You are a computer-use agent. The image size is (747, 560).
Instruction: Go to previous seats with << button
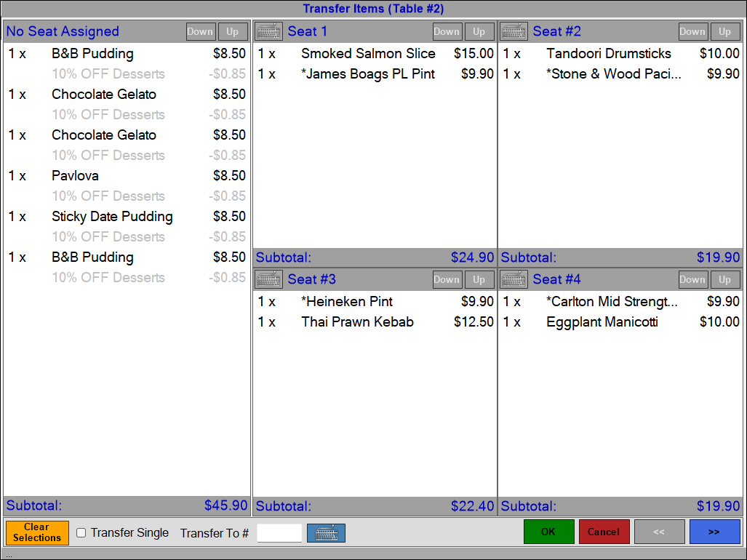pos(659,532)
